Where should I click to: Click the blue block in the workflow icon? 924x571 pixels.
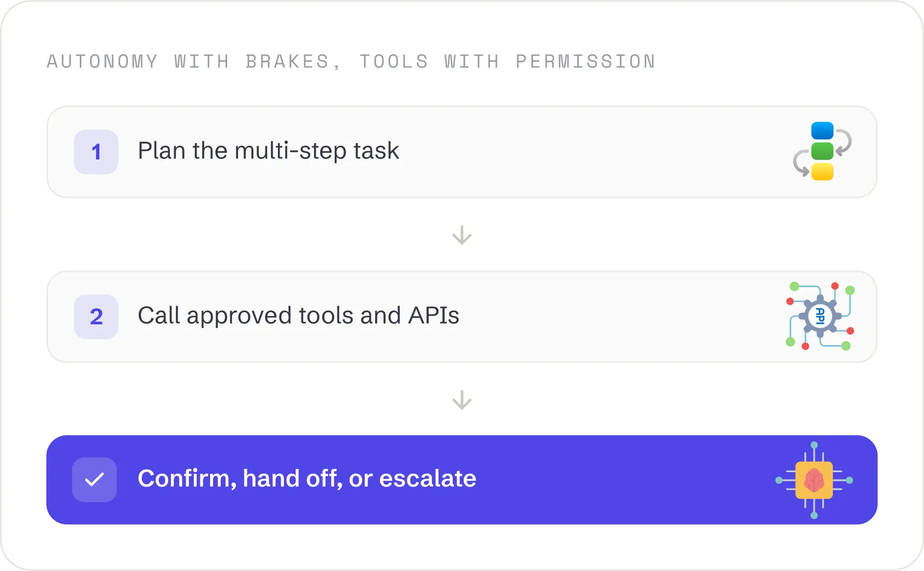tap(822, 130)
